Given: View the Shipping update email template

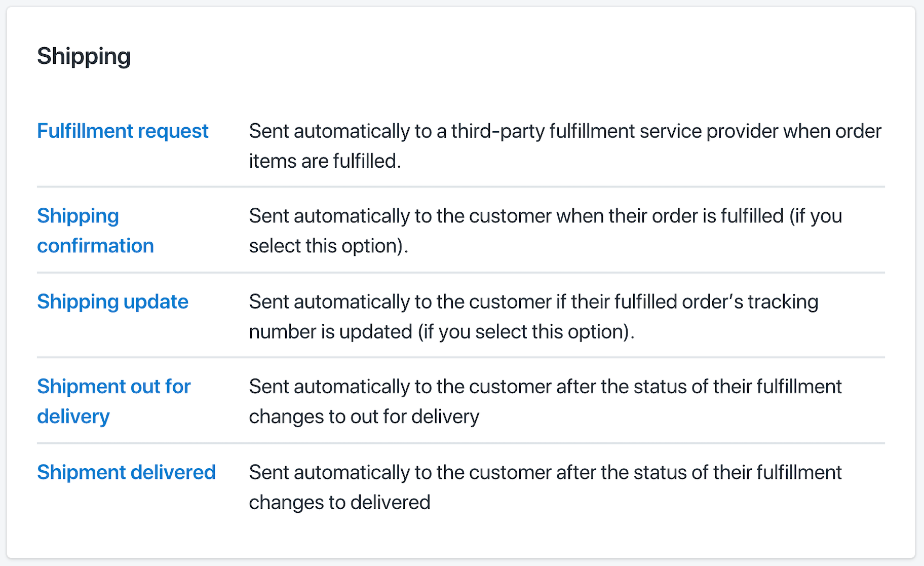Looking at the screenshot, I should (112, 301).
